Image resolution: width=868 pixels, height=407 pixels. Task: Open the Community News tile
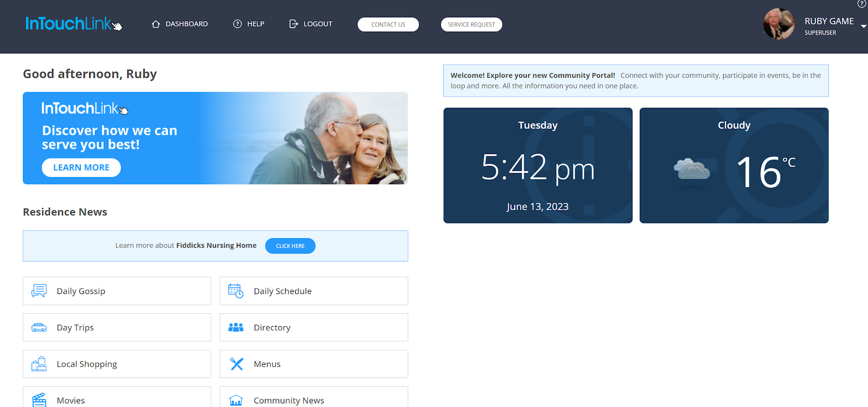point(314,397)
